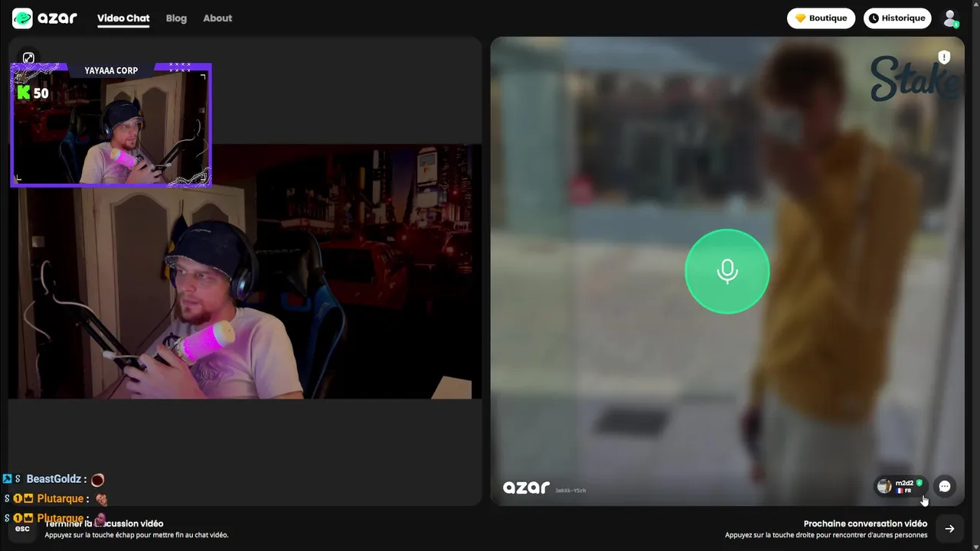The width and height of the screenshot is (980, 551).
Task: Open the Video Chat tab
Action: (123, 18)
